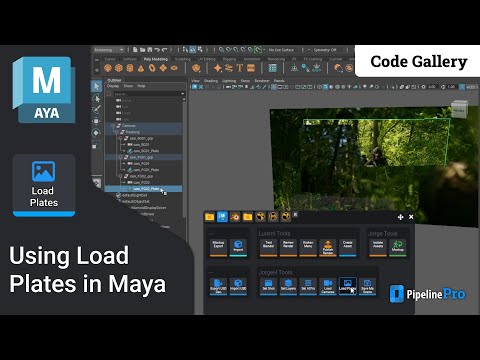Click the Mockup running-man tool button
480x360 pixels.
pyautogui.click(x=398, y=247)
